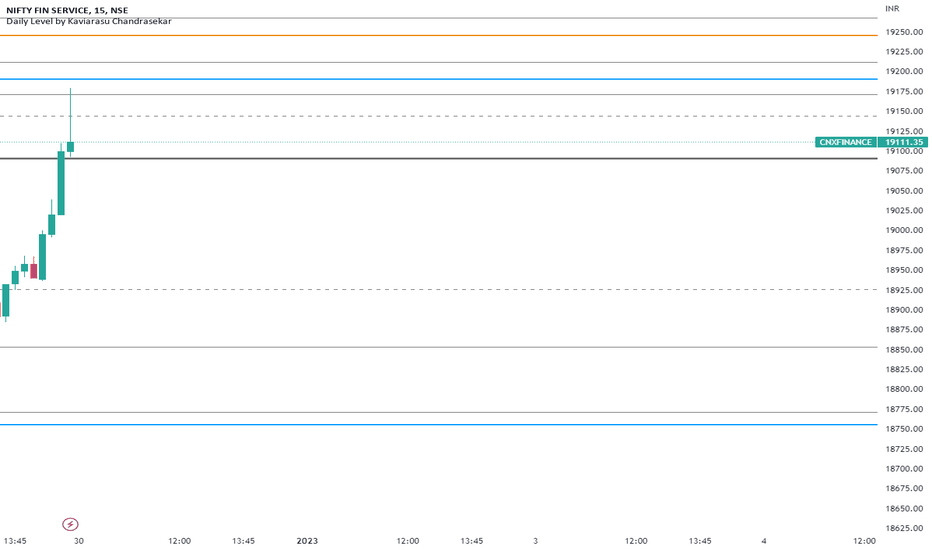
Task: Click the 18800.00 price axis label
Action: (x=904, y=389)
